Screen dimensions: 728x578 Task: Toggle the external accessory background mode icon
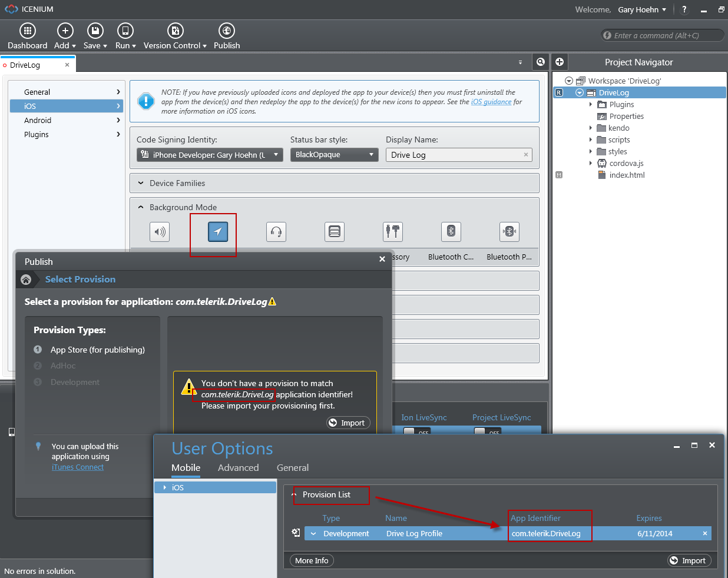tap(393, 232)
